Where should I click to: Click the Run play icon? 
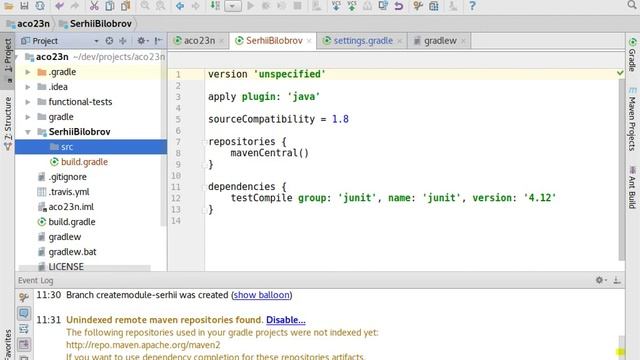tap(251, 6)
